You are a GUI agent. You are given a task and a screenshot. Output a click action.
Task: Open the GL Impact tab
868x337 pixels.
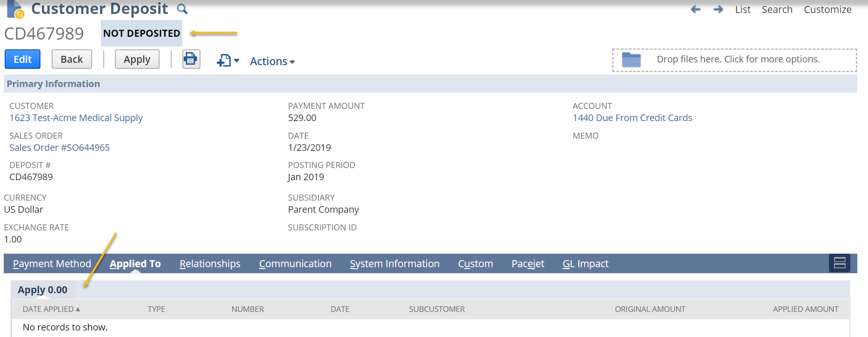585,263
